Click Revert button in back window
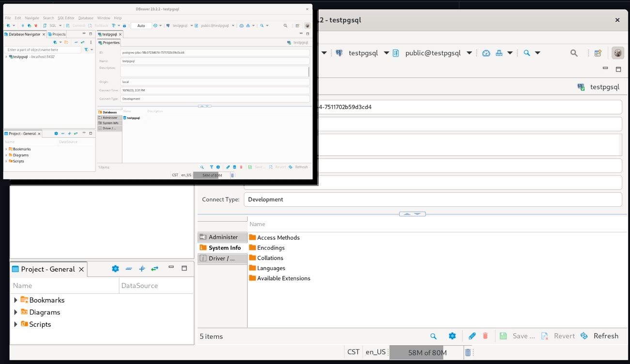 pyautogui.click(x=558, y=336)
